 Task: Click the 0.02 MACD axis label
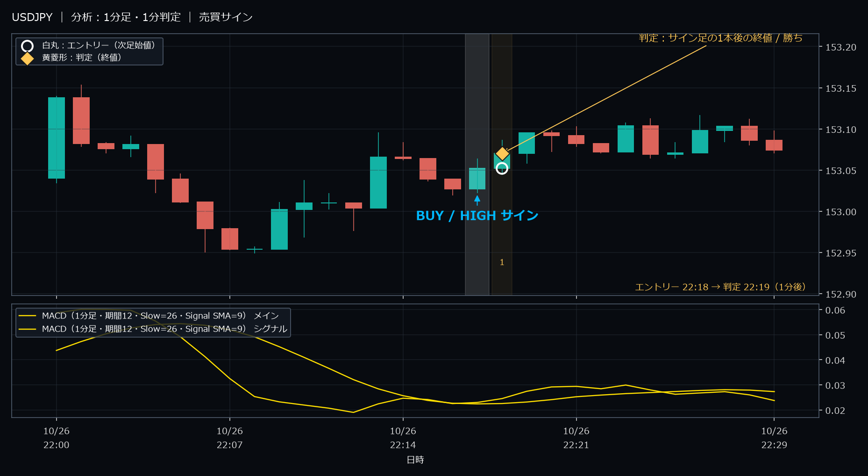click(835, 411)
